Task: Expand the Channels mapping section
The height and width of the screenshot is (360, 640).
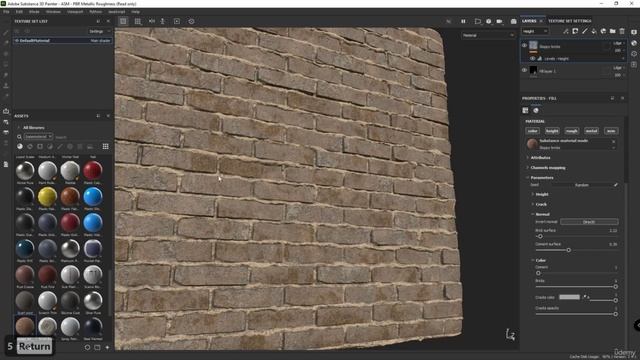Action: (x=547, y=168)
